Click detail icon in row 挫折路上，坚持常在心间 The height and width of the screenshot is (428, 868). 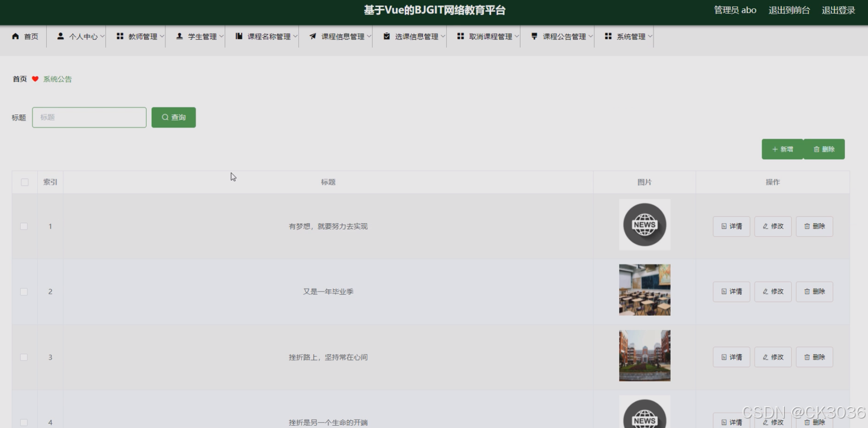coord(724,357)
